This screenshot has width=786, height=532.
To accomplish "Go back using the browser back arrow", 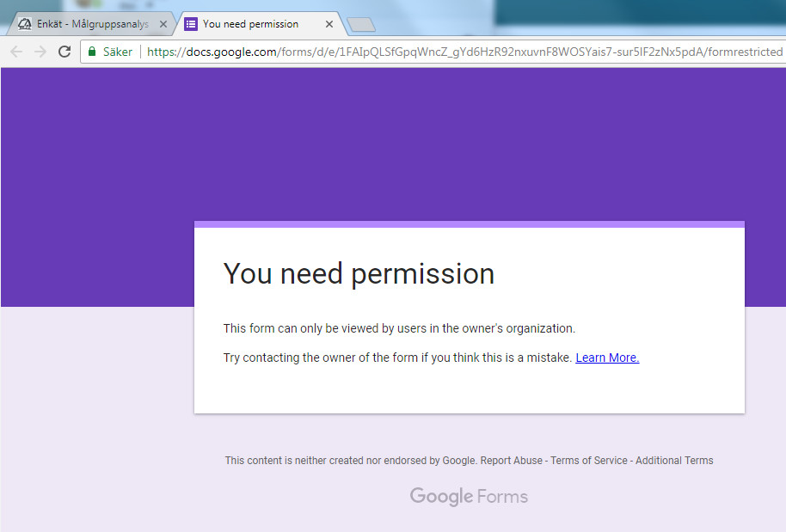I will pos(15,52).
